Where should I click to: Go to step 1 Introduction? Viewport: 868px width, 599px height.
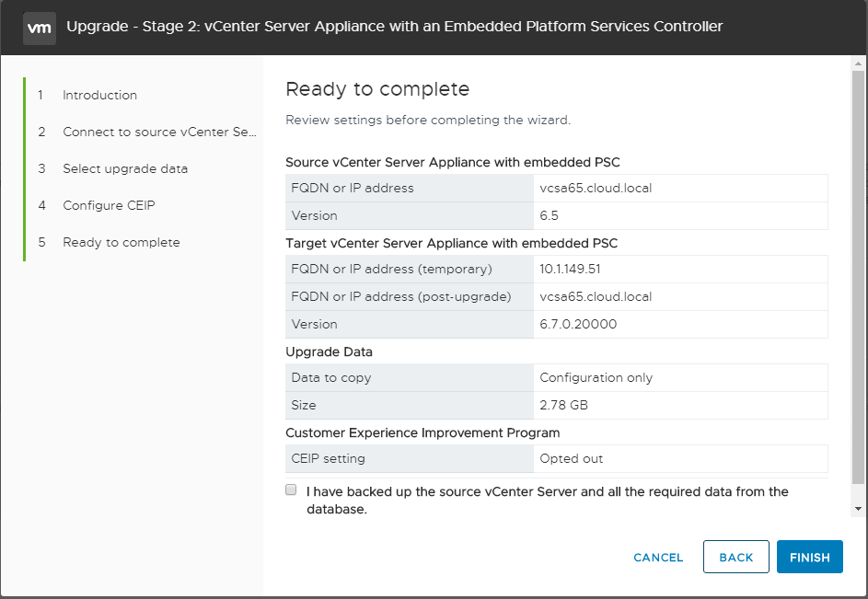tap(99, 95)
